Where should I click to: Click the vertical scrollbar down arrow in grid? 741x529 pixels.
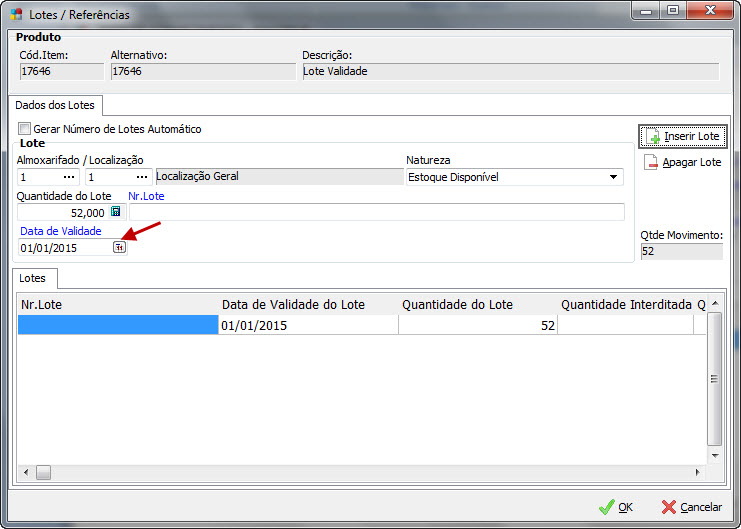[714, 454]
